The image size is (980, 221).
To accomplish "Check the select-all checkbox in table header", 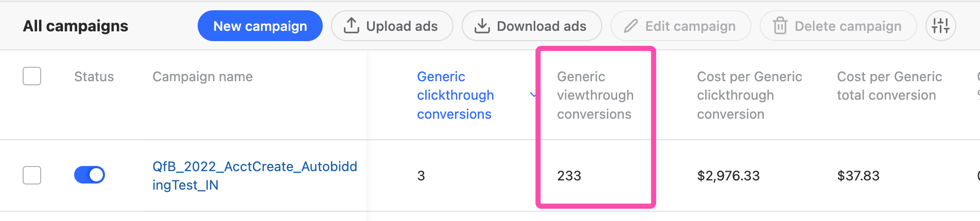I will [x=32, y=76].
